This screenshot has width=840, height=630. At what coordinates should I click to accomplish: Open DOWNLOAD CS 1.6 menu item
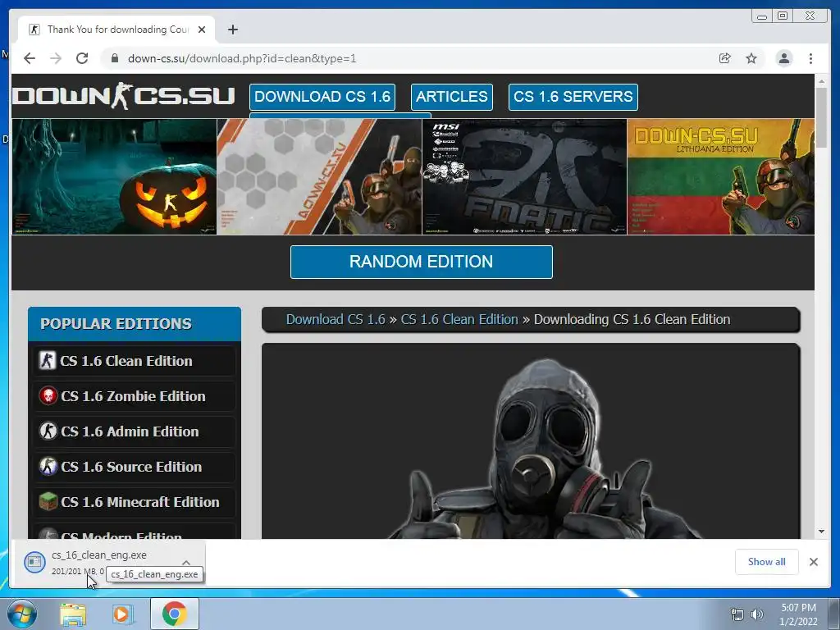(x=322, y=97)
